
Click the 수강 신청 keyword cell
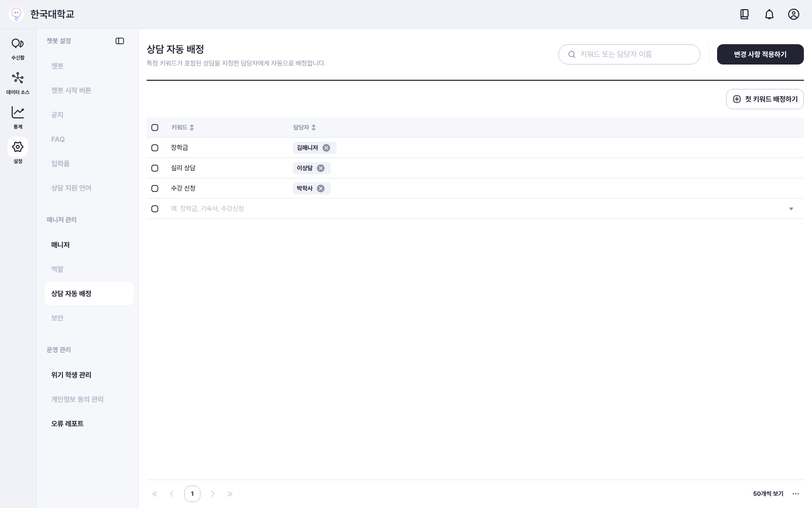(183, 188)
